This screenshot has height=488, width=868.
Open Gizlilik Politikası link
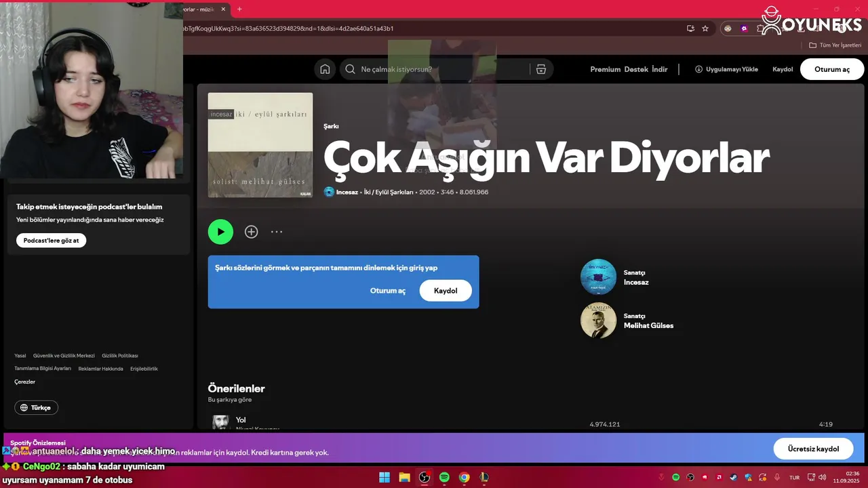tap(120, 356)
